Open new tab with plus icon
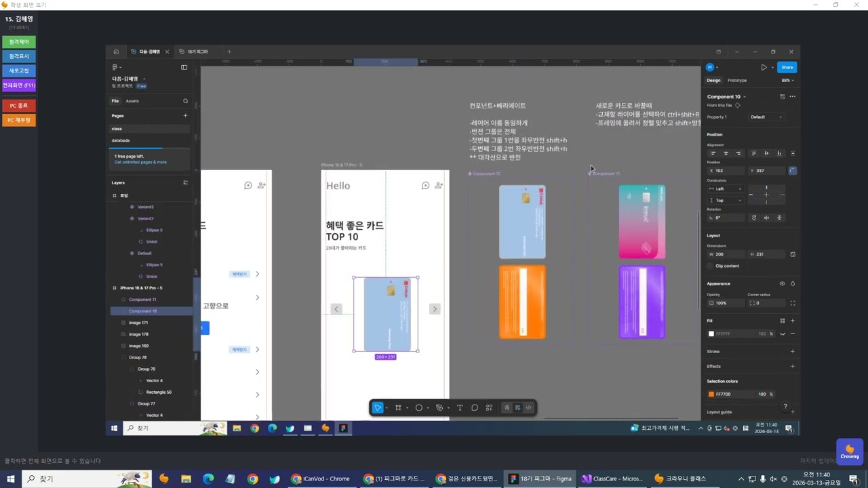 click(229, 52)
